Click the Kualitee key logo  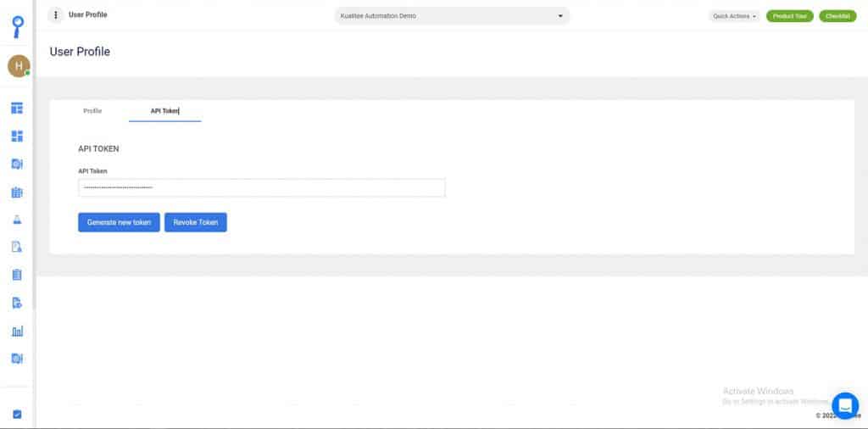[x=19, y=26]
